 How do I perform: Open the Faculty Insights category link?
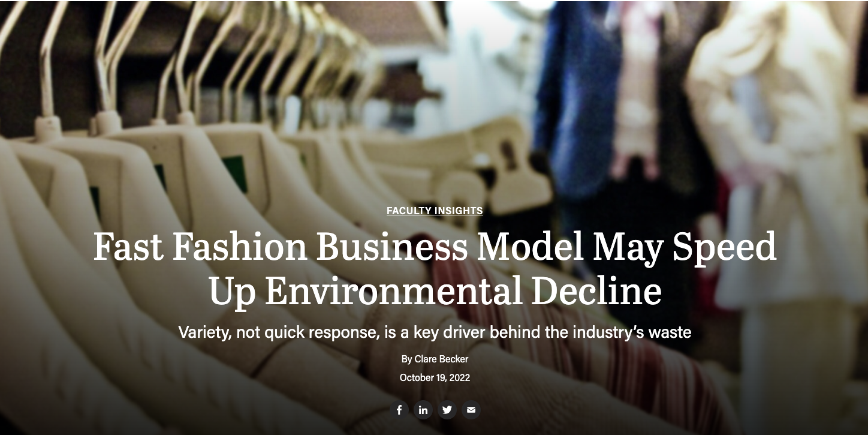(x=435, y=211)
